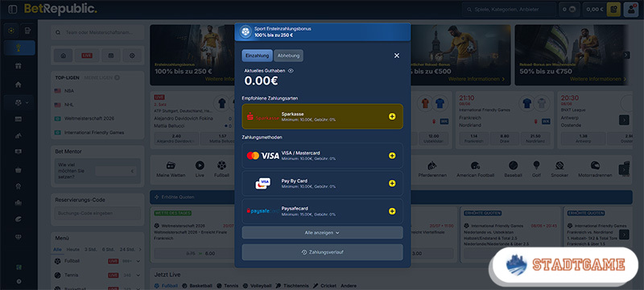
Task: Filter menu by Heute tab
Action: click(x=73, y=250)
